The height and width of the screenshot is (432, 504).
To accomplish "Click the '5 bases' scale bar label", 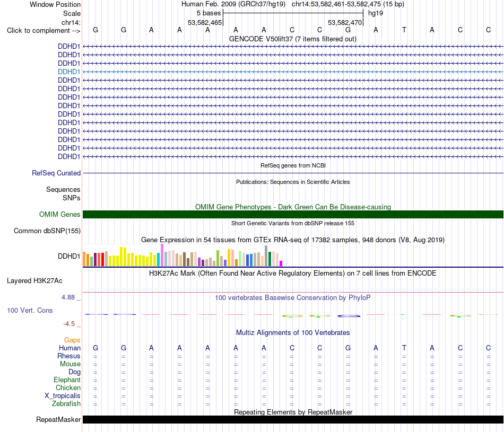I will 209,13.
